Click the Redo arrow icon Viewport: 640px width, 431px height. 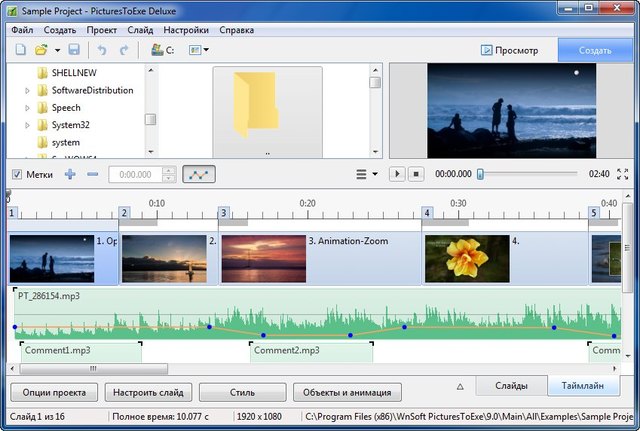[124, 49]
